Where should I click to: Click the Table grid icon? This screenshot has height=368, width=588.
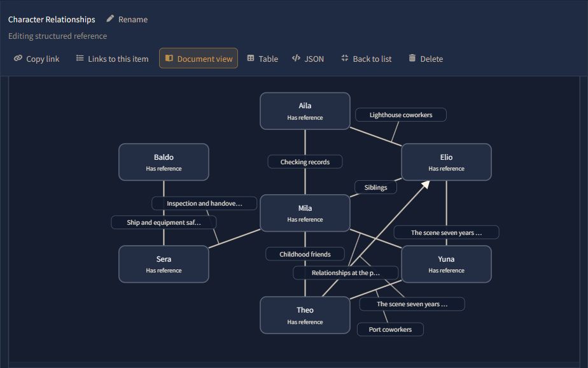251,58
